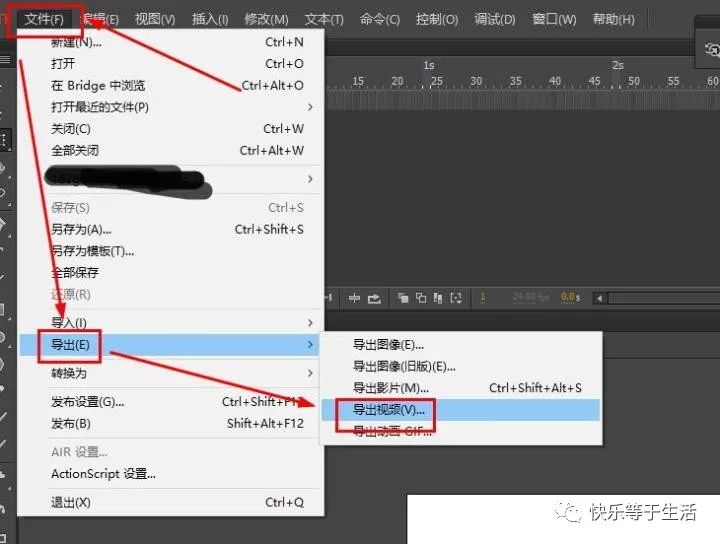Click the 0.0 s elapsed time value
Viewport: 720px width, 544px height.
570,297
